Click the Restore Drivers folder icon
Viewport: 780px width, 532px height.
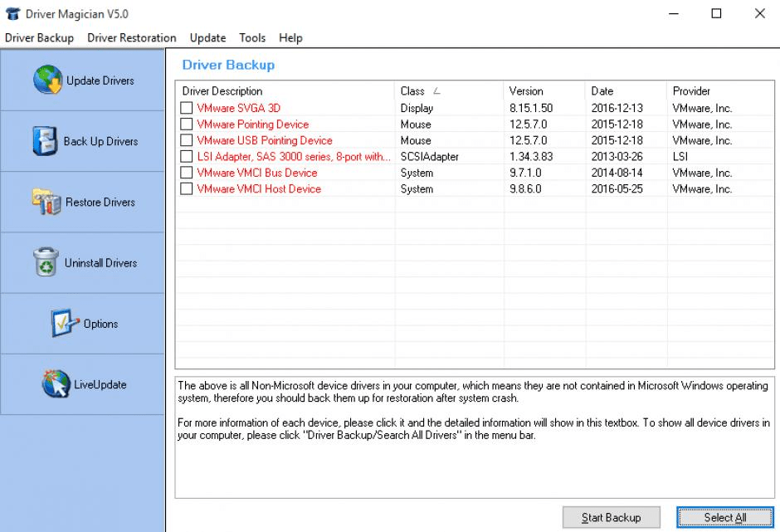point(46,202)
